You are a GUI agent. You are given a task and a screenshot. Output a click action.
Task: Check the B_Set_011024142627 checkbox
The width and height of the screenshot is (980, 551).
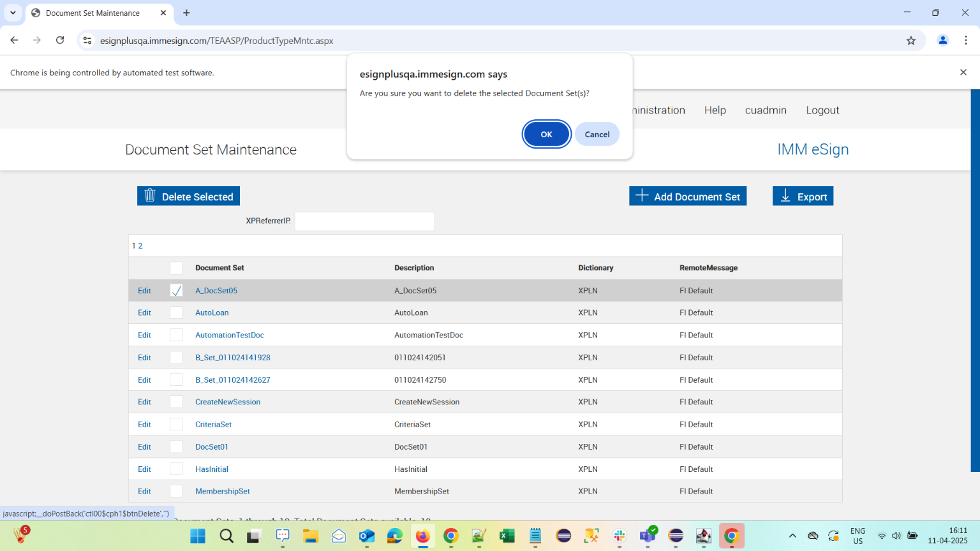pyautogui.click(x=176, y=379)
